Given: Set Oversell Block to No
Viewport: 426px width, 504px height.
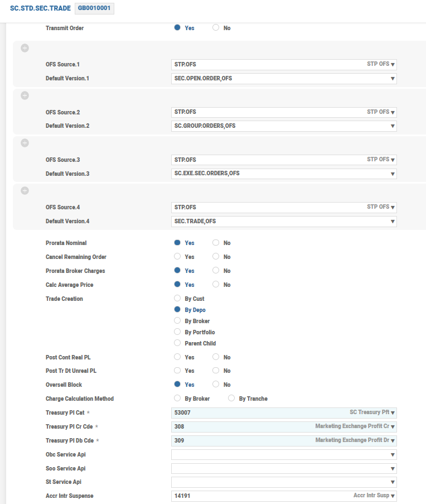Looking at the screenshot, I should [216, 385].
